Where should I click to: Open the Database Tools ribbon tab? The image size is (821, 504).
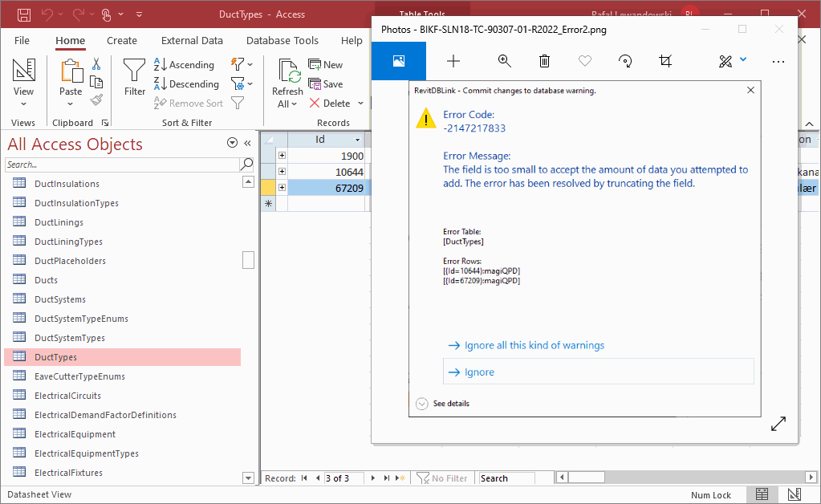(282, 40)
